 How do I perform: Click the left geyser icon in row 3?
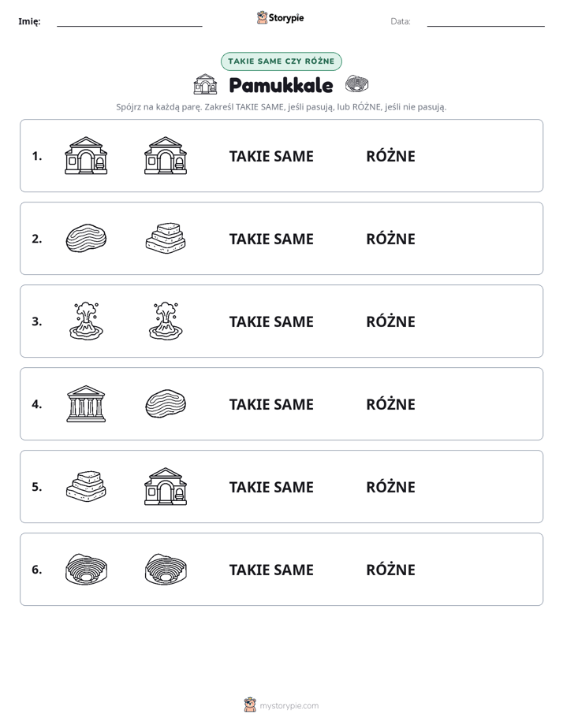(x=86, y=321)
